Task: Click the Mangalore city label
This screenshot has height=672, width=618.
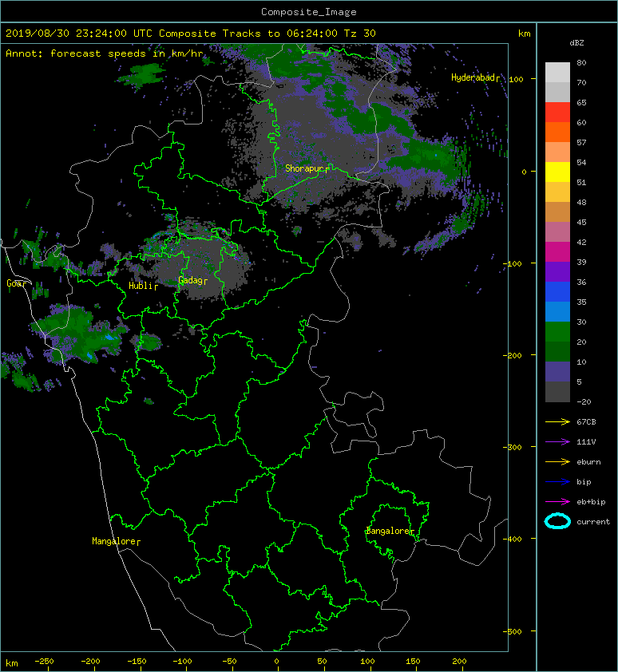Action: 114,541
